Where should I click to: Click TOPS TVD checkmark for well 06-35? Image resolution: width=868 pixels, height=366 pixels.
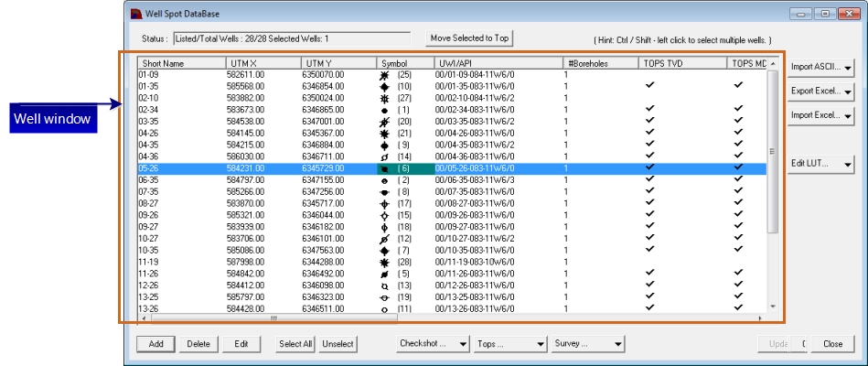650,178
